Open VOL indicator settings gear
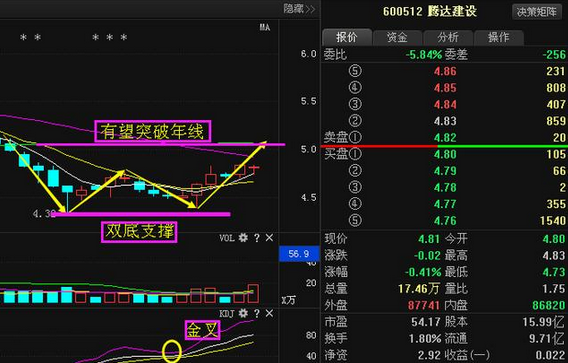The height and width of the screenshot is (363, 568). [x=243, y=238]
